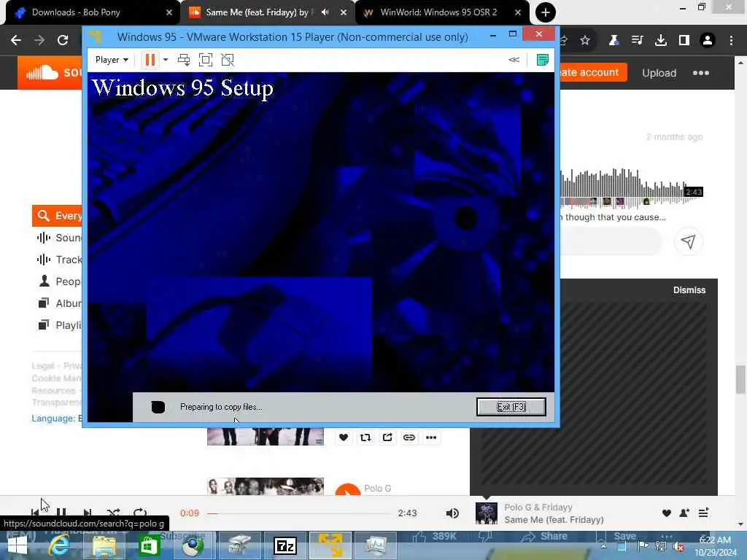Follow artist icon in player bar
The width and height of the screenshot is (747, 560).
point(684,513)
